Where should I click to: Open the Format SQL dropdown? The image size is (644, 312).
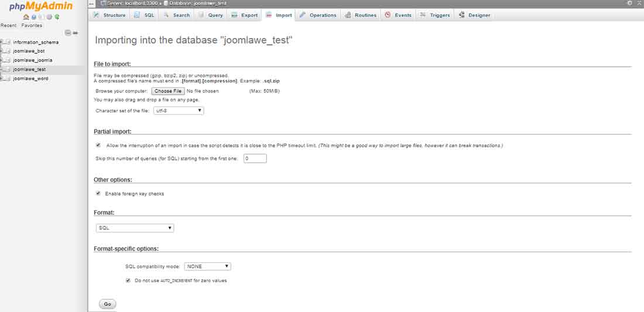tap(135, 228)
